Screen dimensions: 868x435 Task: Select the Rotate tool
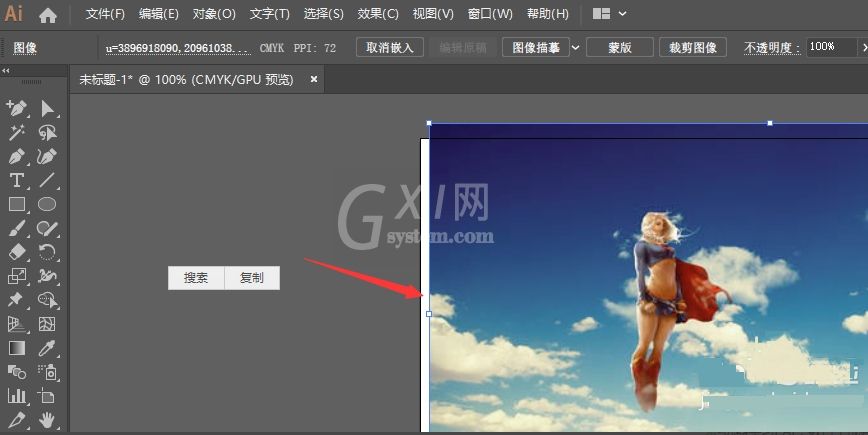(x=48, y=252)
